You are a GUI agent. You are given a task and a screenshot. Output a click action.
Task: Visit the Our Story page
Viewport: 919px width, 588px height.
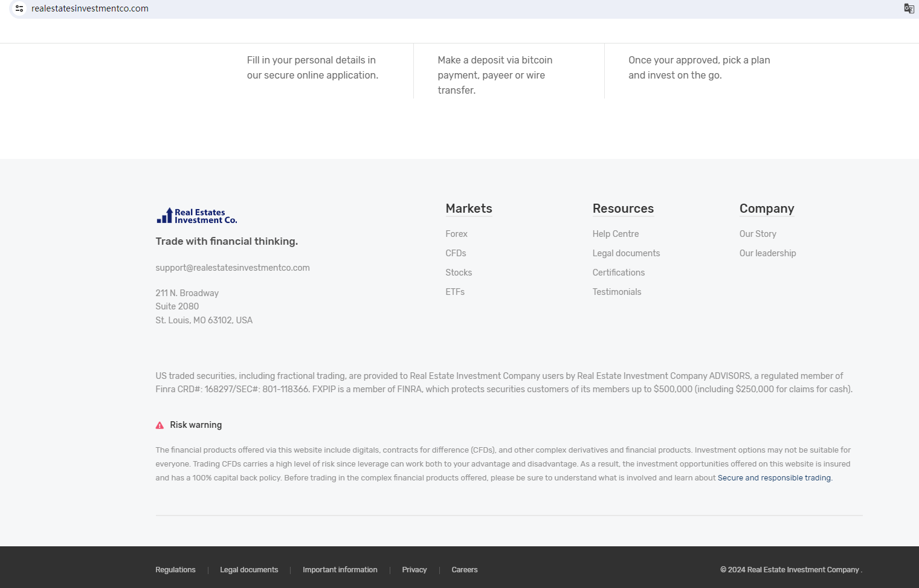pos(758,234)
